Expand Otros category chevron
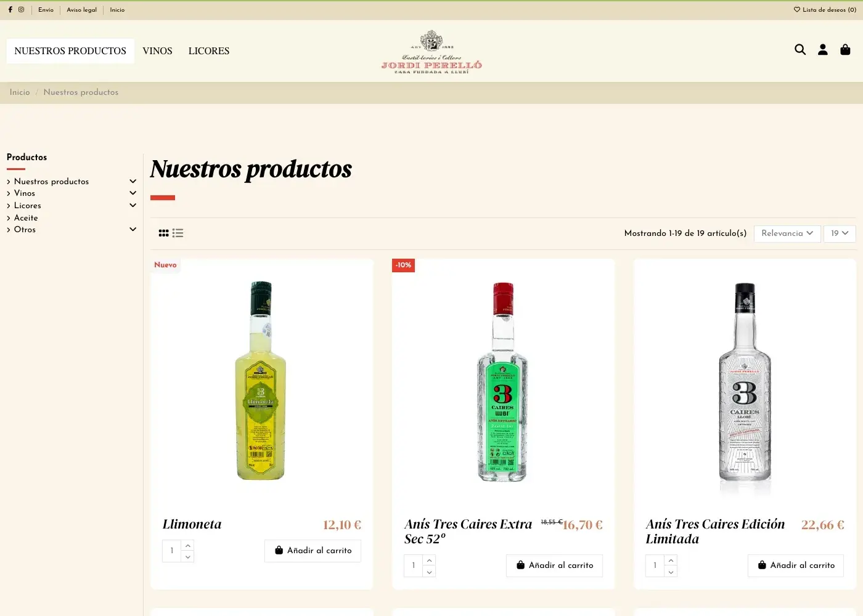This screenshot has width=863, height=616. [133, 229]
